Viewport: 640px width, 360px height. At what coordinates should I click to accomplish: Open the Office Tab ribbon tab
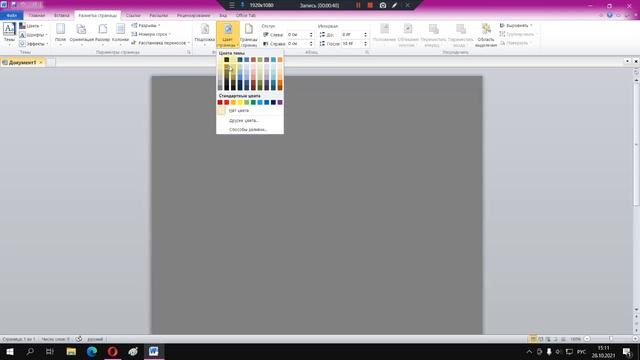246,16
